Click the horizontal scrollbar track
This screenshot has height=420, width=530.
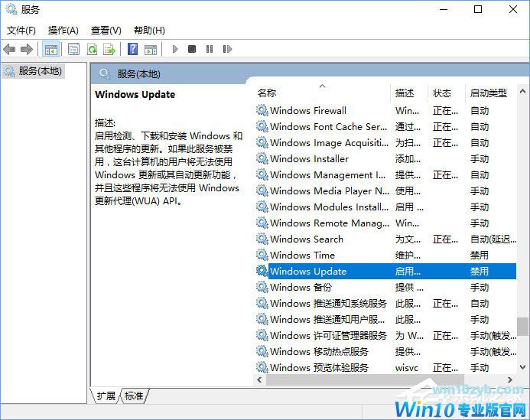pos(385,379)
